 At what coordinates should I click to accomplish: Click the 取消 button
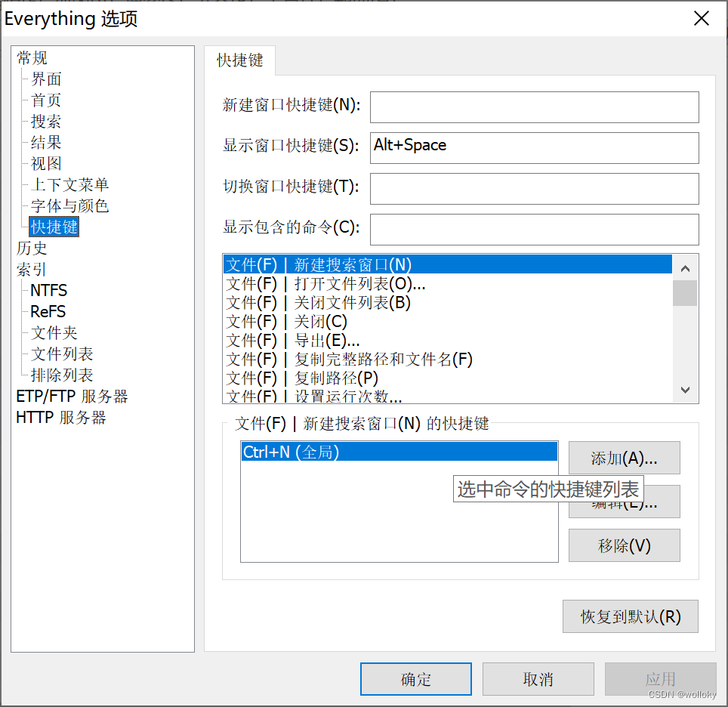coord(538,679)
